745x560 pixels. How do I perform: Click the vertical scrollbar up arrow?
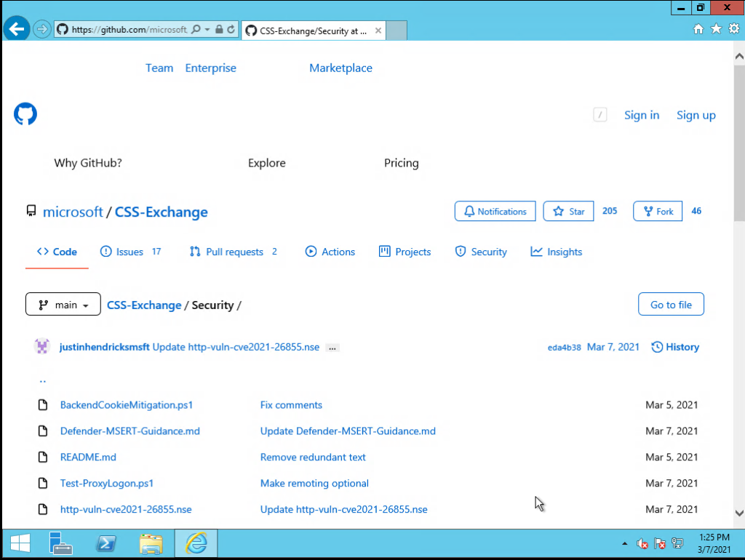(739, 56)
